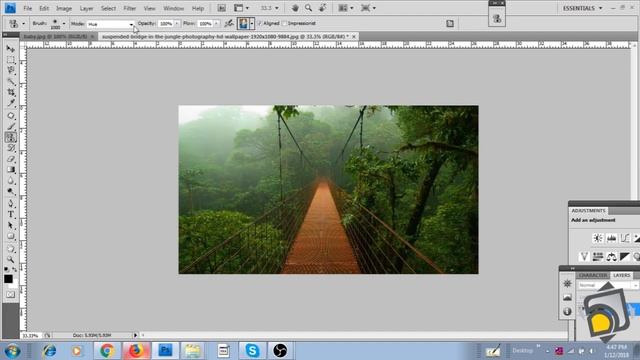The image size is (640, 360).
Task: Switch to the LAYERS panel tab
Action: tap(621, 276)
